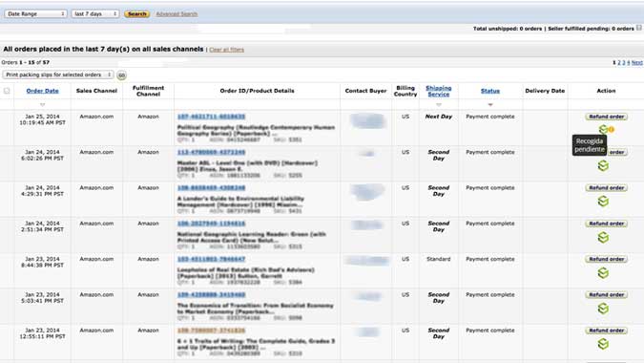Open orange order ID link for 6+1 Traits of Writing

point(211,331)
